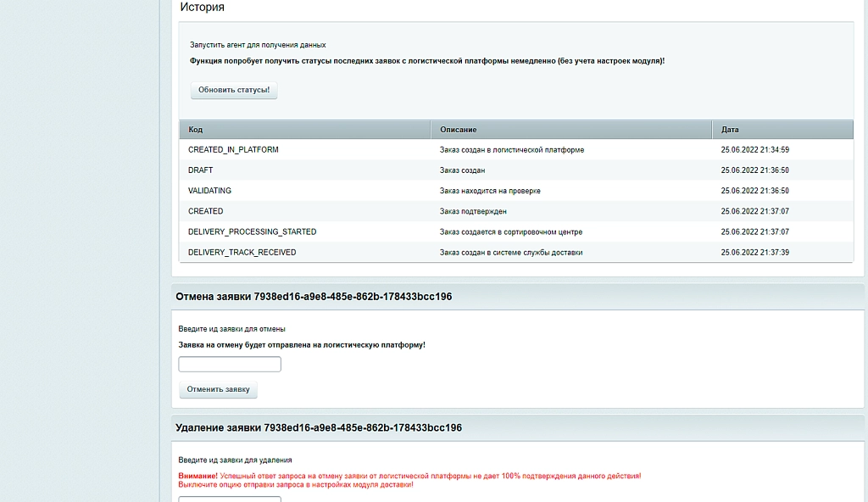868x502 pixels.
Task: Select the DELIVERY_PROCESSING_STARTED row
Action: (516, 231)
